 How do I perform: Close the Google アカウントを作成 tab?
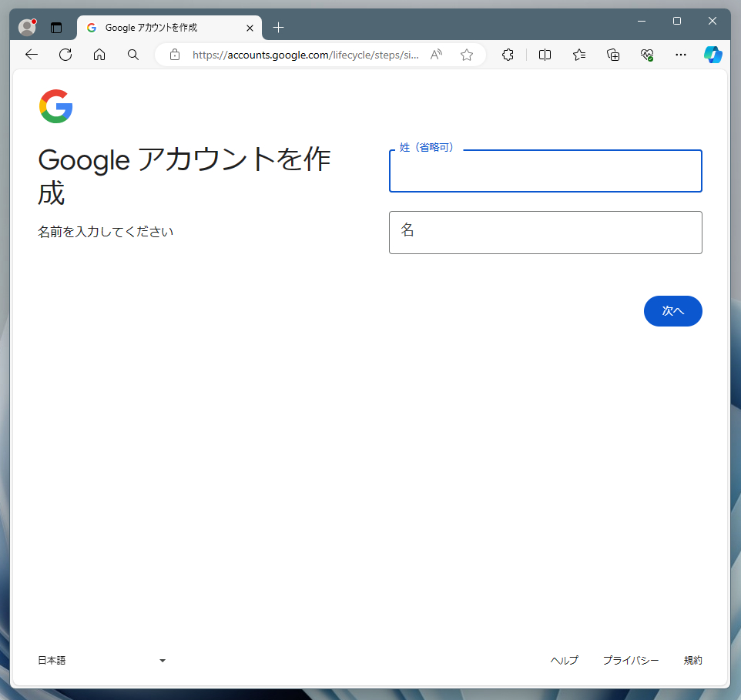[x=250, y=28]
